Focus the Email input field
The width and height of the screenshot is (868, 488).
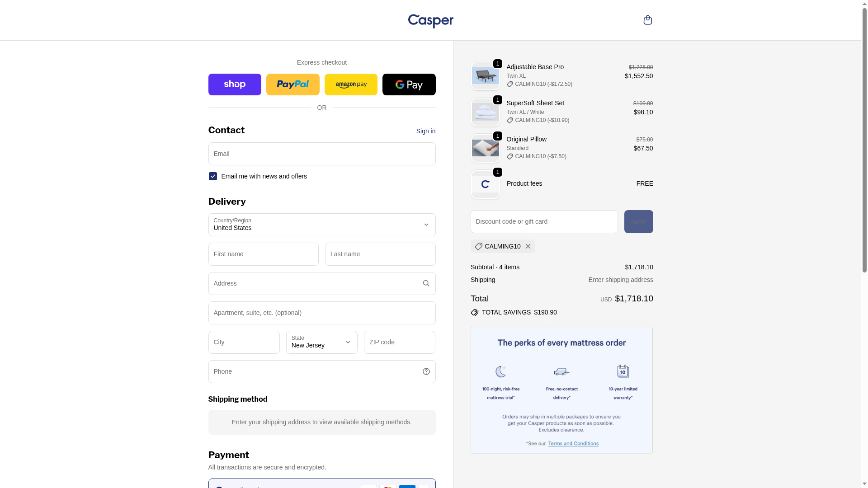[x=322, y=154]
